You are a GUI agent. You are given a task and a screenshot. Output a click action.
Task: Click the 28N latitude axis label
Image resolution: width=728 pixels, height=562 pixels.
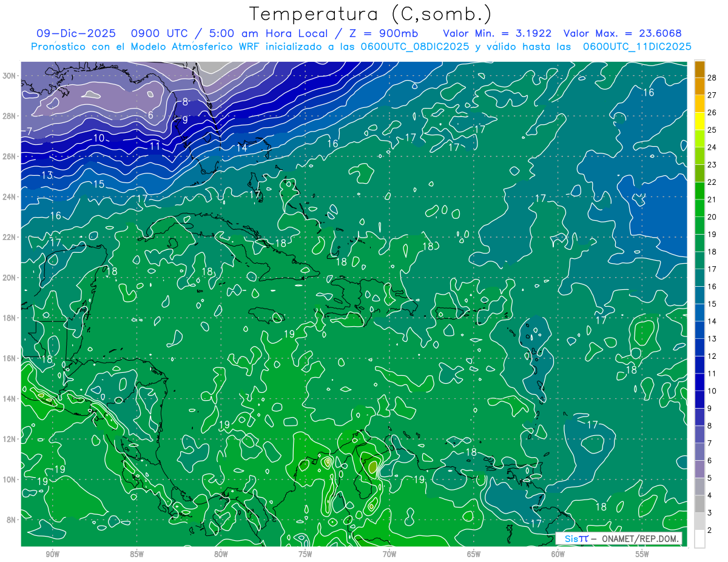pos(10,116)
